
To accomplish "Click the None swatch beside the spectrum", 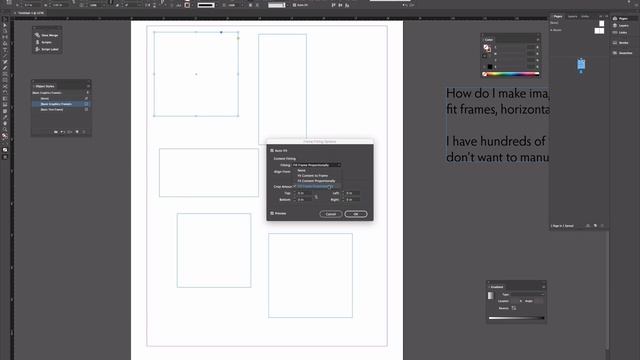I will (484, 74).
